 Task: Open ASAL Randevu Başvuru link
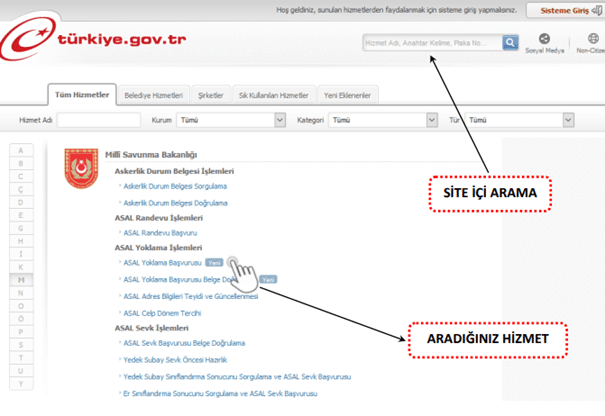point(160,233)
